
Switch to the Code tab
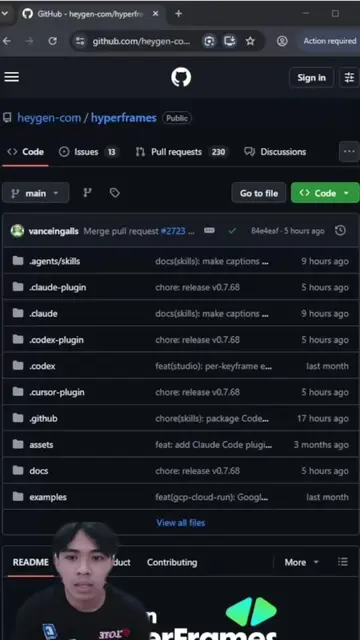[25, 152]
